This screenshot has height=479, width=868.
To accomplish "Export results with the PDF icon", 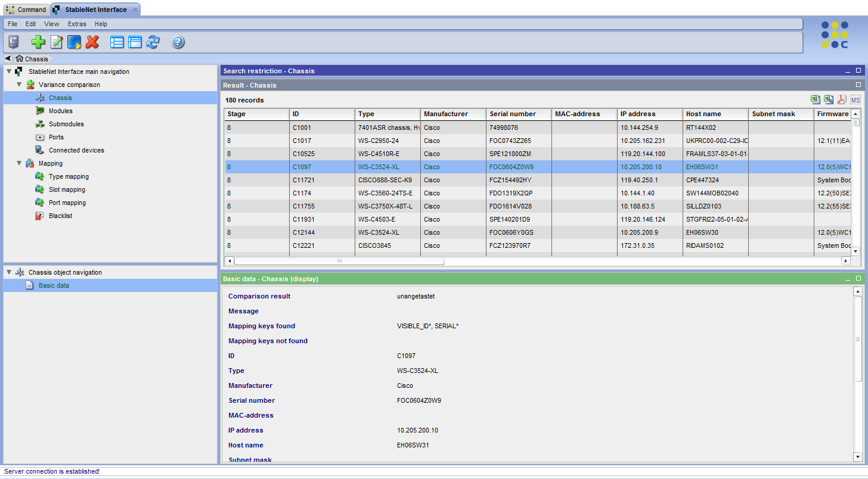I will [x=842, y=99].
